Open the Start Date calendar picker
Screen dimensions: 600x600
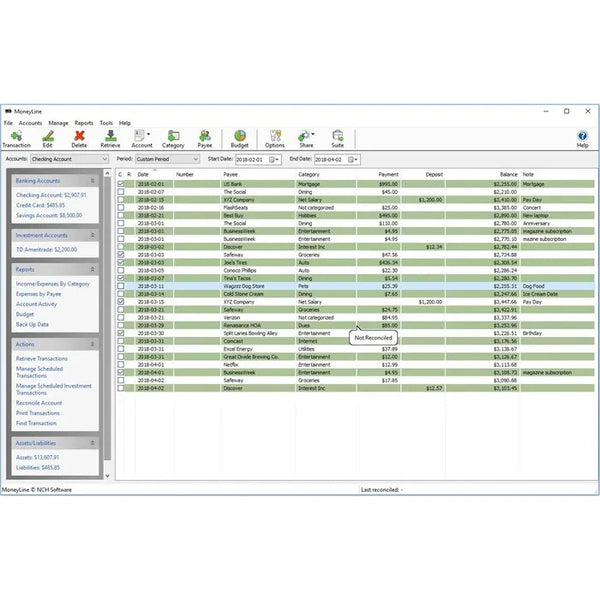pos(274,160)
